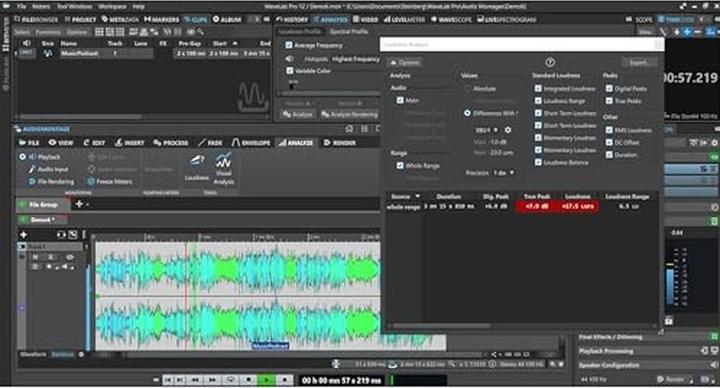Toggle DC Offset checkbox
720x388 pixels.
(609, 142)
